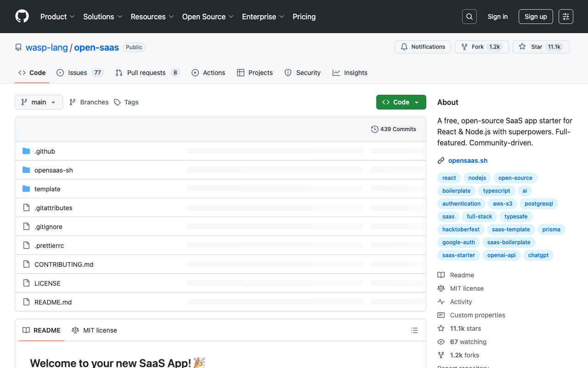588x368 pixels.
Task: Click the scales icon next to MIT license
Action: click(x=441, y=288)
